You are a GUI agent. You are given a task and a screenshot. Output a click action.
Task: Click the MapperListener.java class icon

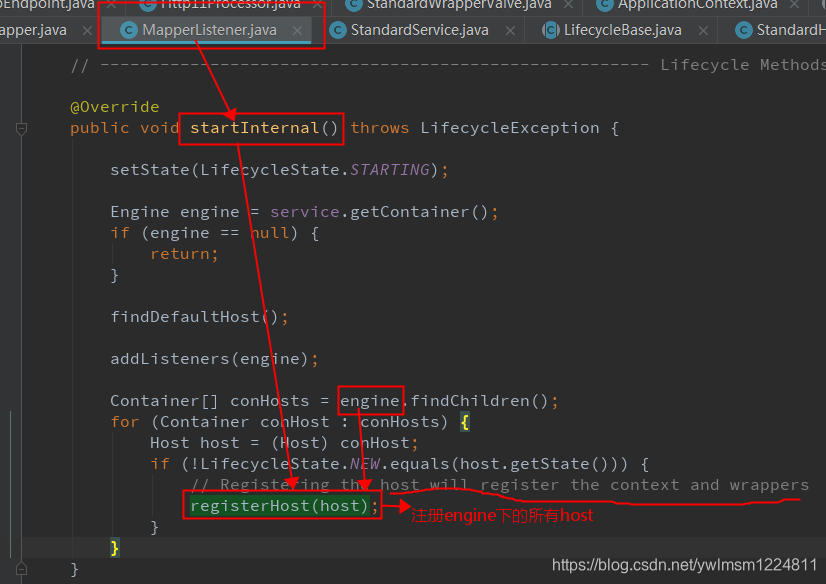129,30
